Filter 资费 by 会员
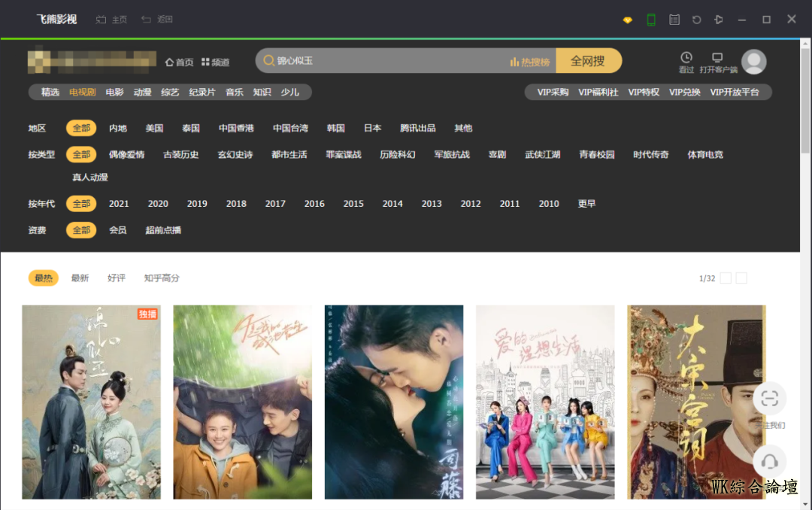Screen dimensions: 812x510 tap(118, 230)
